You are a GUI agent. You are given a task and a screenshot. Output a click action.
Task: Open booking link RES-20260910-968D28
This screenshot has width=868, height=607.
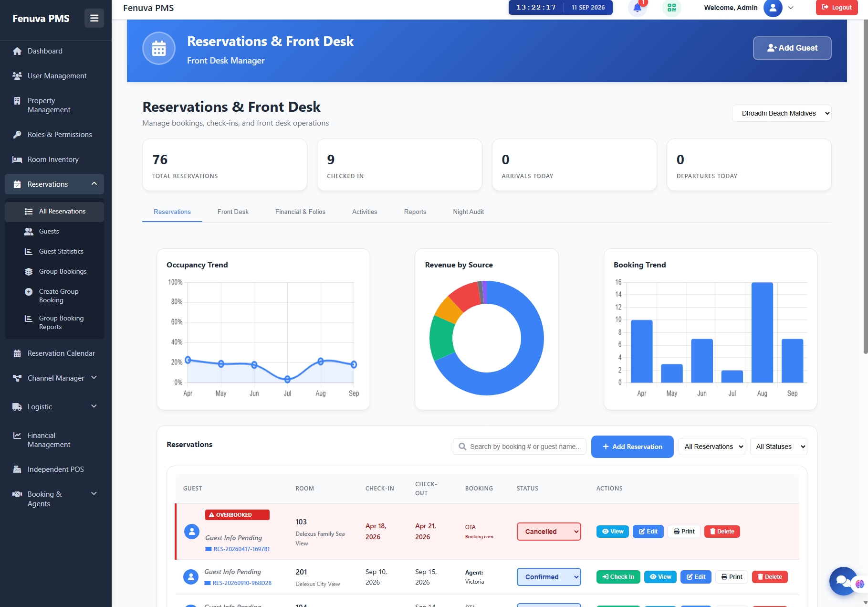(x=238, y=583)
